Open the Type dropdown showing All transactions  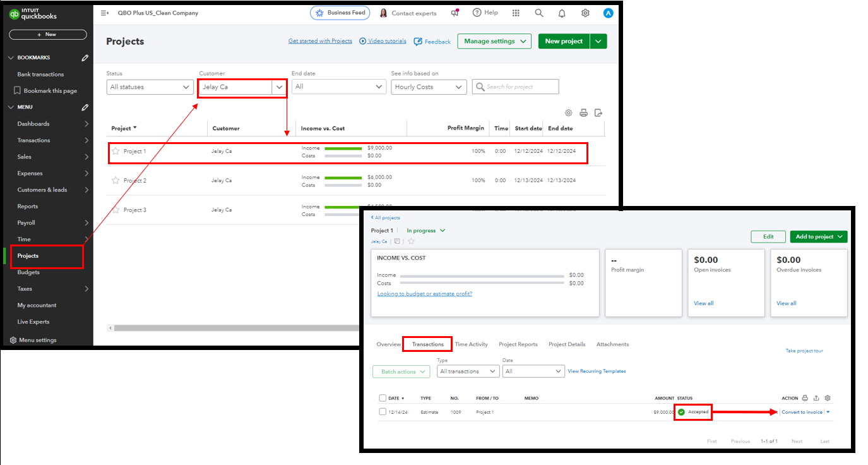tap(468, 371)
